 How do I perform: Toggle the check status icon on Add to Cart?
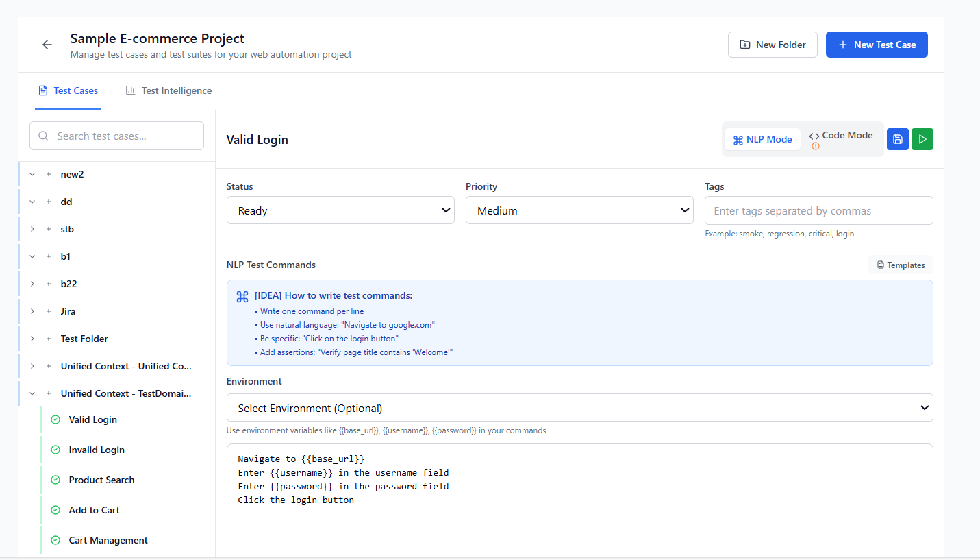pyautogui.click(x=55, y=510)
